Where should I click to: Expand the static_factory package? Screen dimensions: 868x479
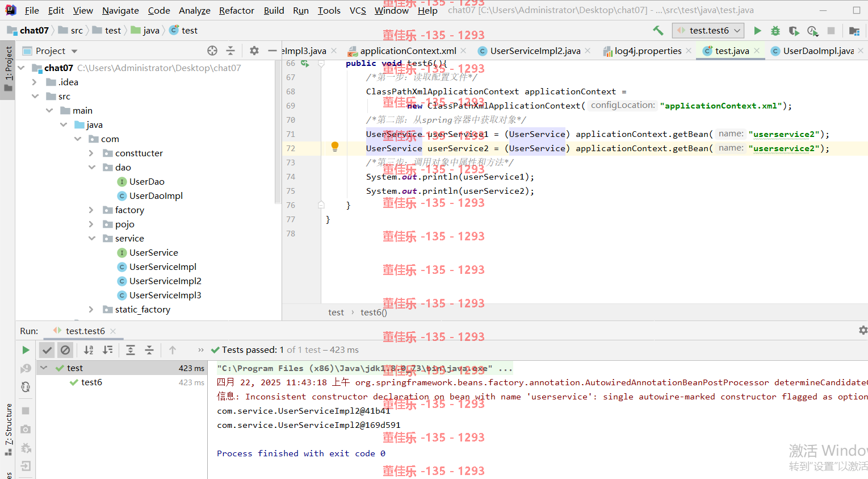pyautogui.click(x=91, y=309)
